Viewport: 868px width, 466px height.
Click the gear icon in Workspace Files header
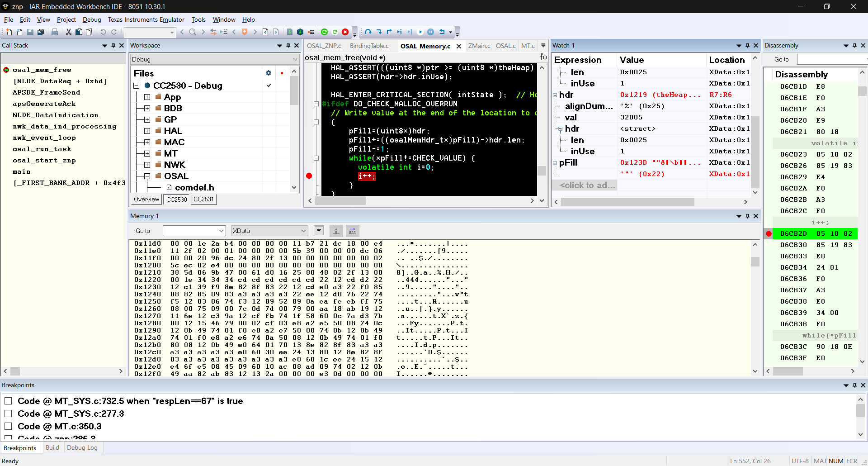point(269,73)
